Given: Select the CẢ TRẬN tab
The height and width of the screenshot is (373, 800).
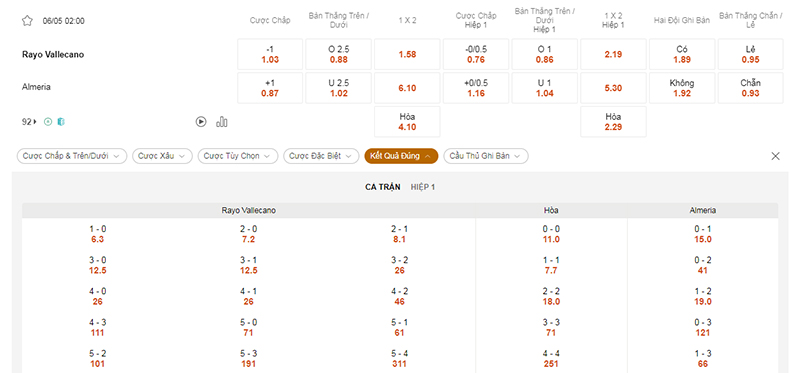Looking at the screenshot, I should (x=383, y=187).
